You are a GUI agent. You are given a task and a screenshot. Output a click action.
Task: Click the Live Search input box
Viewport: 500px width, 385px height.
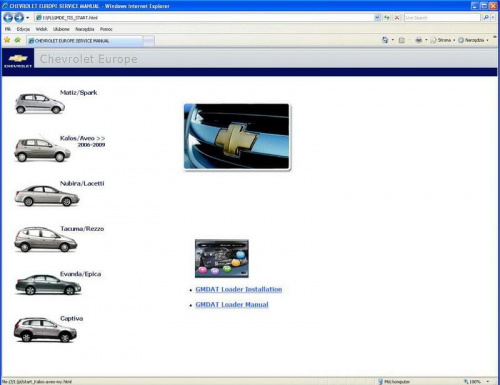pos(442,17)
